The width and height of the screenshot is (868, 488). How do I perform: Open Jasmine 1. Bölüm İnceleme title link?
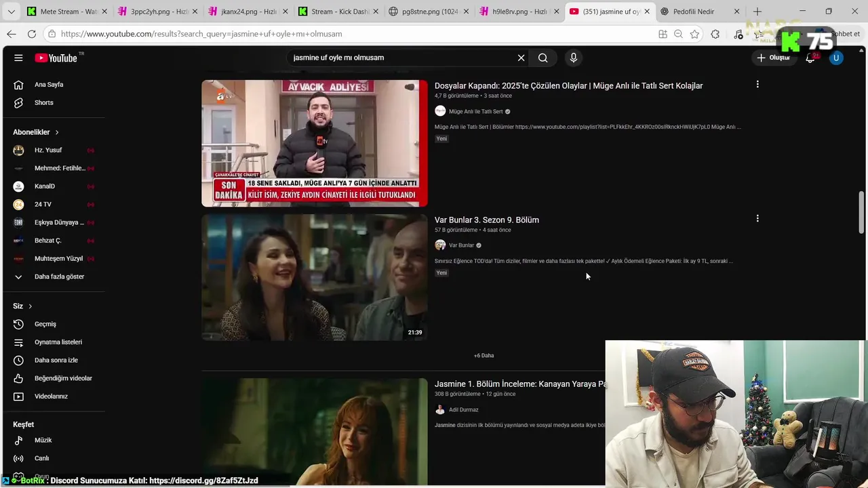(x=520, y=384)
